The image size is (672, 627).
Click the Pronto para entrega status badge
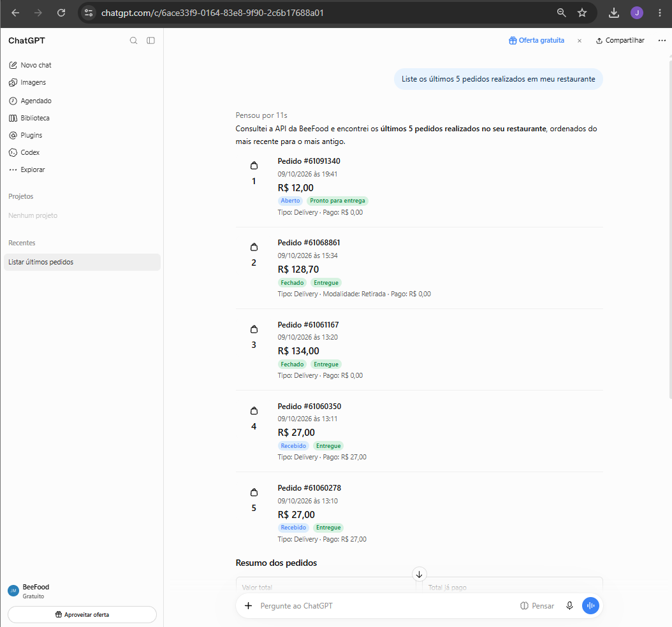tap(338, 201)
